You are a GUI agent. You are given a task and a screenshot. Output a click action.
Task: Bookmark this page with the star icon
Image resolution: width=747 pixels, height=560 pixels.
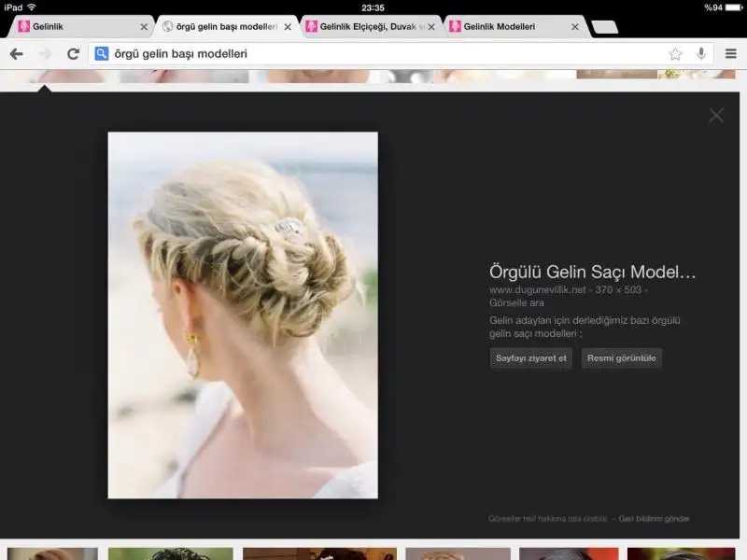675,54
